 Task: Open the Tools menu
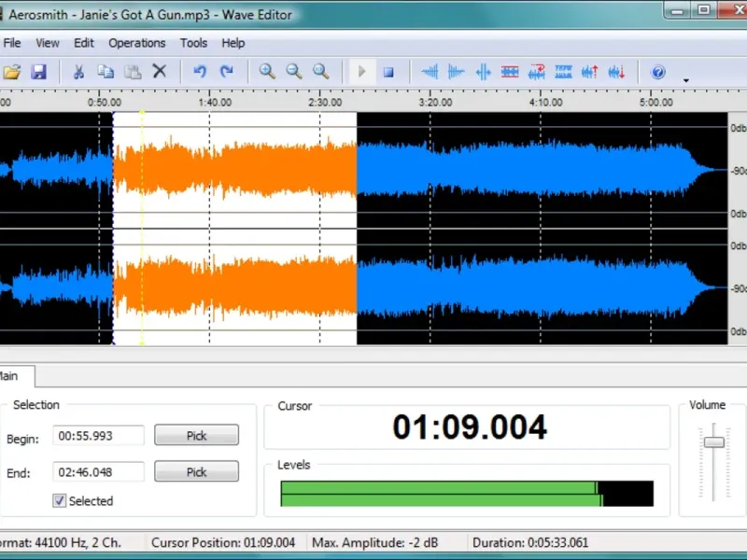tap(193, 43)
